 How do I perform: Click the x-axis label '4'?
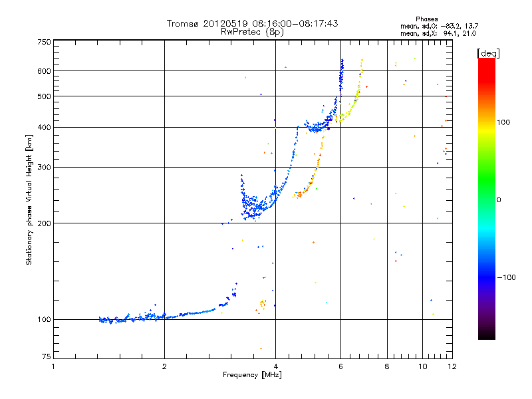tap(276, 366)
